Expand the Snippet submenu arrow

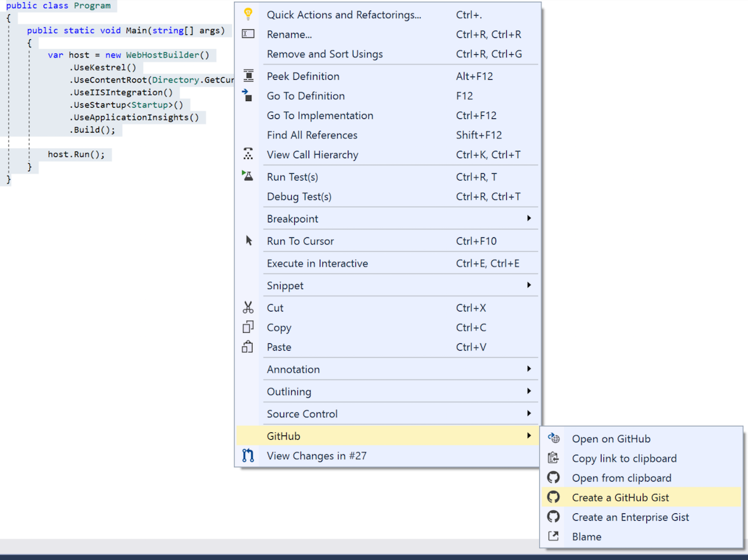coord(529,285)
